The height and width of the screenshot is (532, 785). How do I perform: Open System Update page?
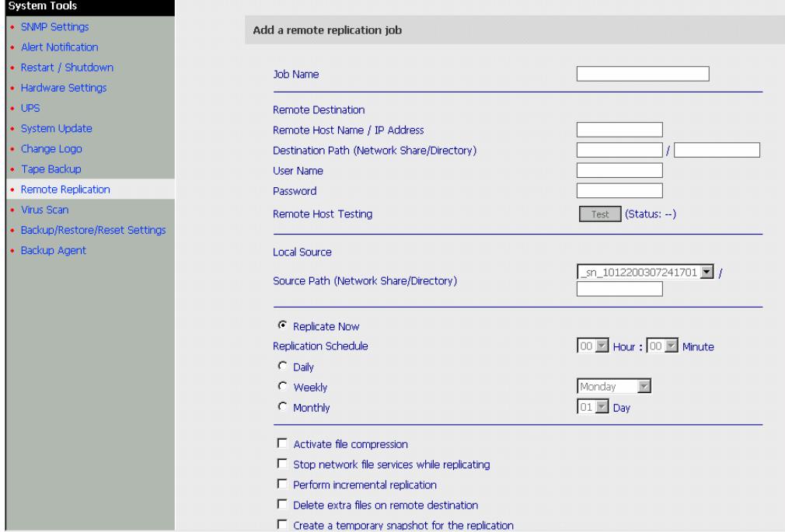click(x=56, y=129)
